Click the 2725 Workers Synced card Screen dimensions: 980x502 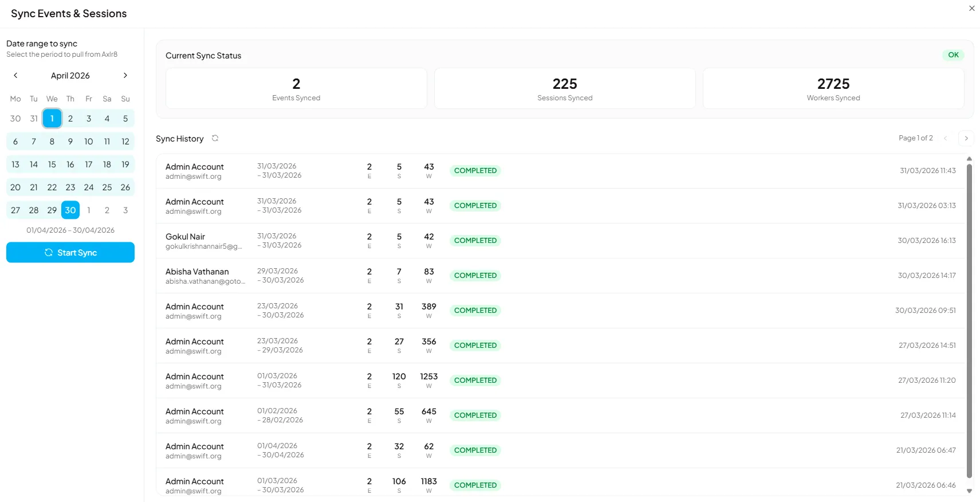(x=833, y=89)
